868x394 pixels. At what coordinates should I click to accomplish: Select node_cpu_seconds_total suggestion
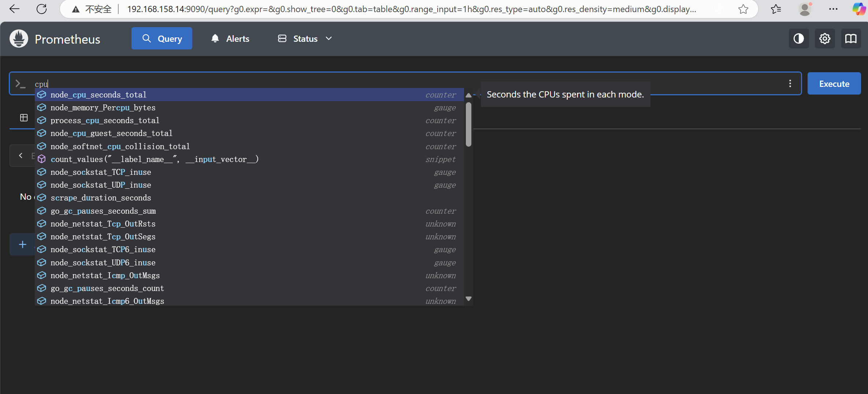point(249,95)
